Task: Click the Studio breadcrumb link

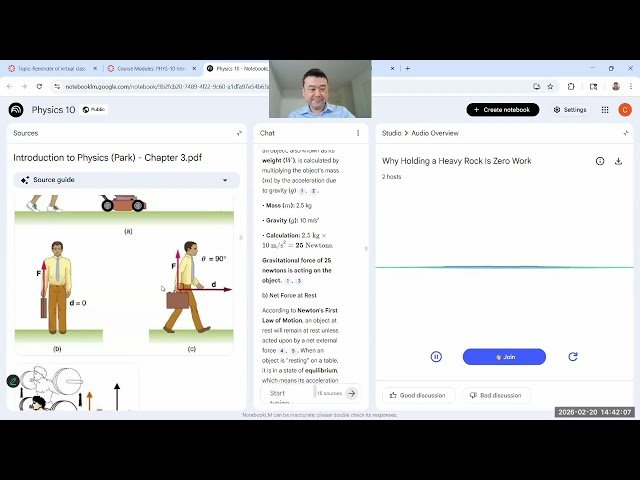Action: coord(391,133)
